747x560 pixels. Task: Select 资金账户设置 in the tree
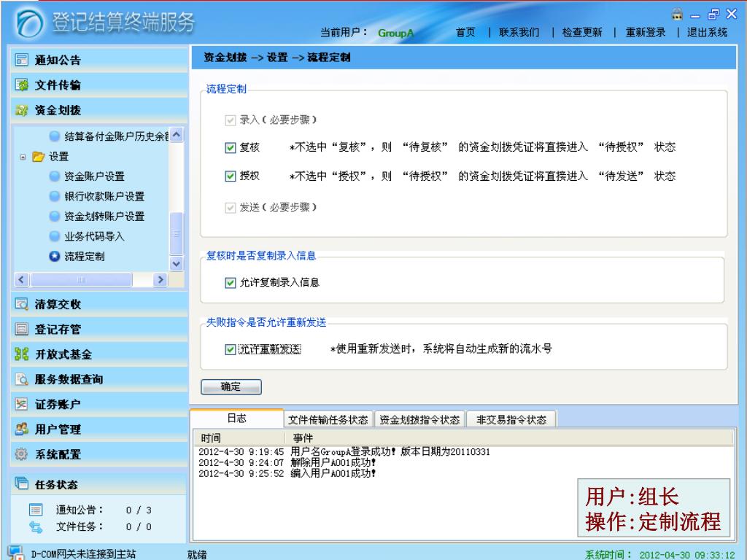click(94, 176)
